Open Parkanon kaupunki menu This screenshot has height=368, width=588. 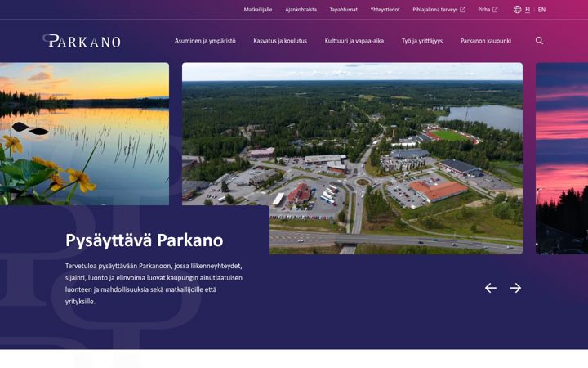486,41
